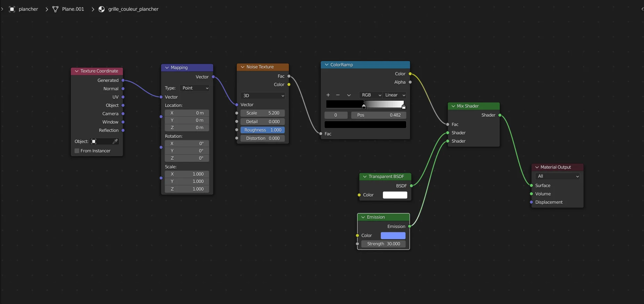Open the Material Output target dropdown showing All
The height and width of the screenshot is (304, 644).
point(557,176)
